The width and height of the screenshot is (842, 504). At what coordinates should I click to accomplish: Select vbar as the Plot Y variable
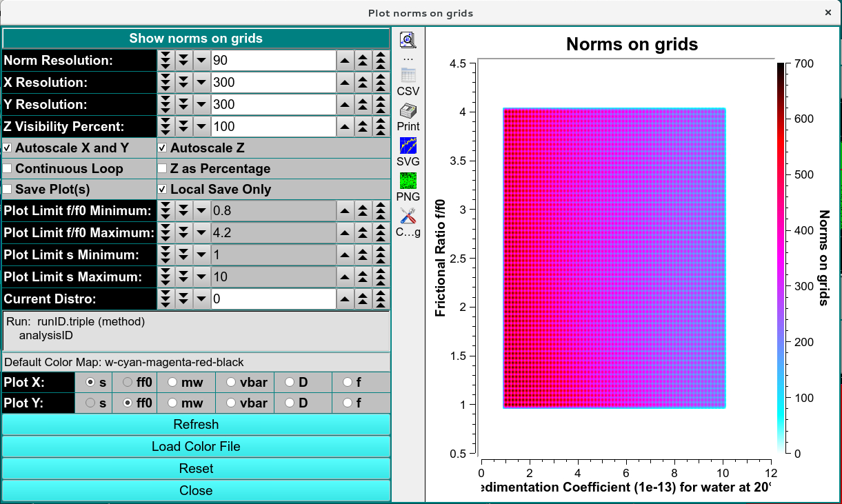coord(230,403)
